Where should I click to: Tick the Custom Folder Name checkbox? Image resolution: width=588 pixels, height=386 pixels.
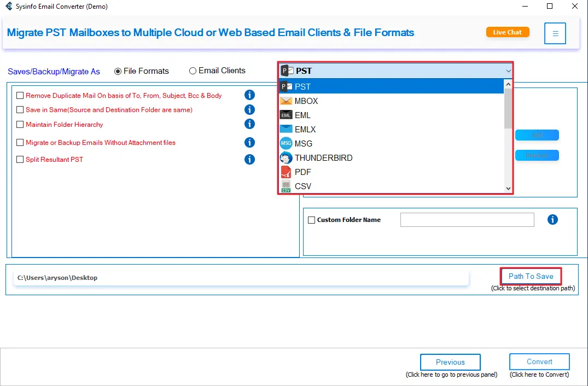312,220
